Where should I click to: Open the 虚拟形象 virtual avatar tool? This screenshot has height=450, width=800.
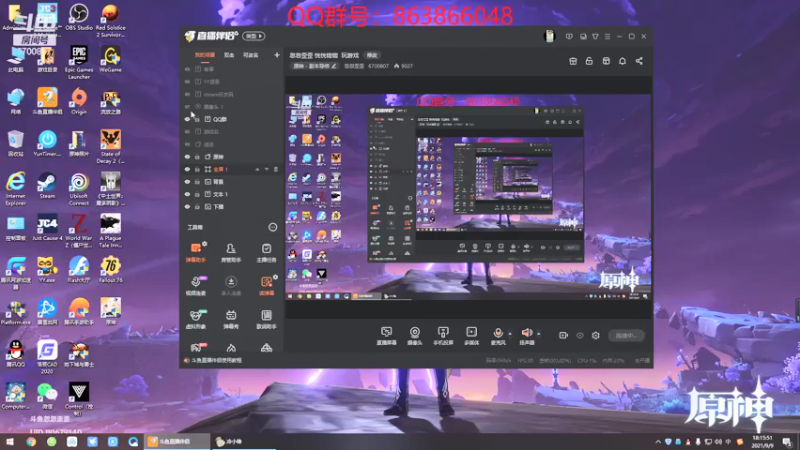(x=195, y=319)
